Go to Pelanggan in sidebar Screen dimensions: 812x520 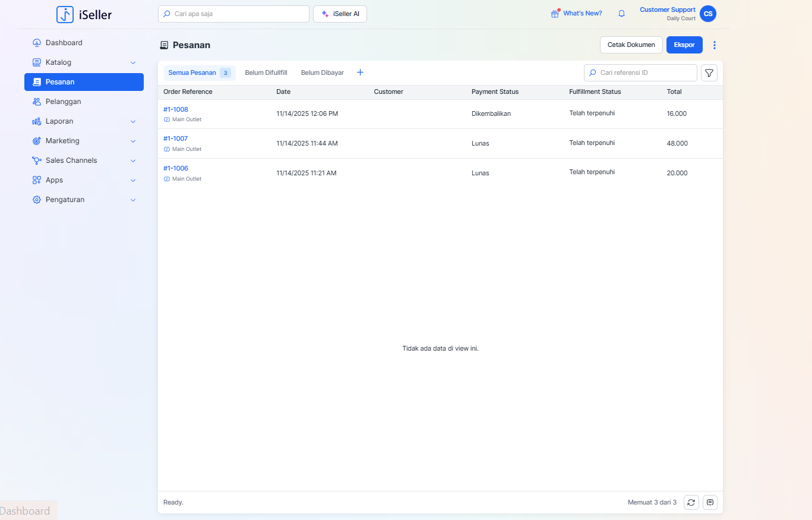pos(63,102)
